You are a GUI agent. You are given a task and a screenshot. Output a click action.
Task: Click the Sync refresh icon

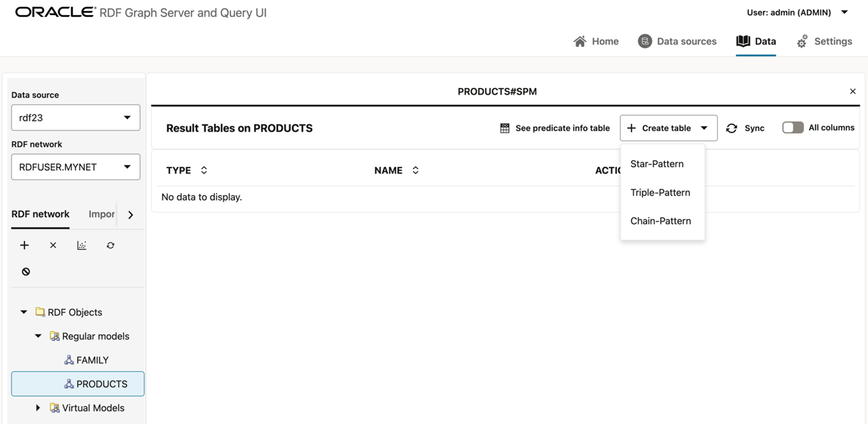pyautogui.click(x=732, y=128)
